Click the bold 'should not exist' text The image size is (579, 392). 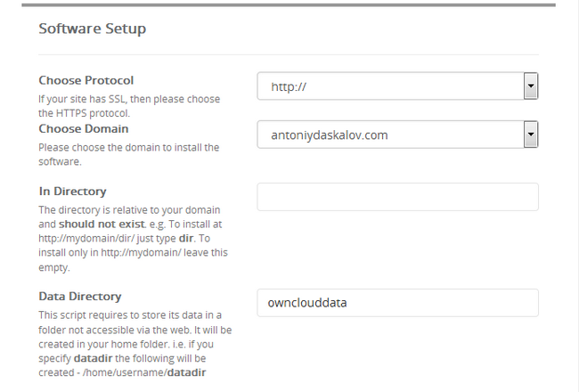point(102,225)
